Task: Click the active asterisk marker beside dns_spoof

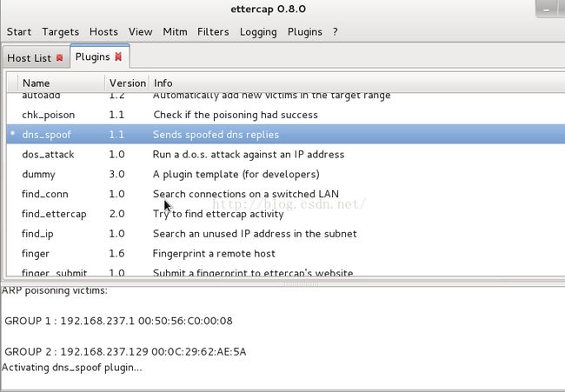Action: point(13,134)
